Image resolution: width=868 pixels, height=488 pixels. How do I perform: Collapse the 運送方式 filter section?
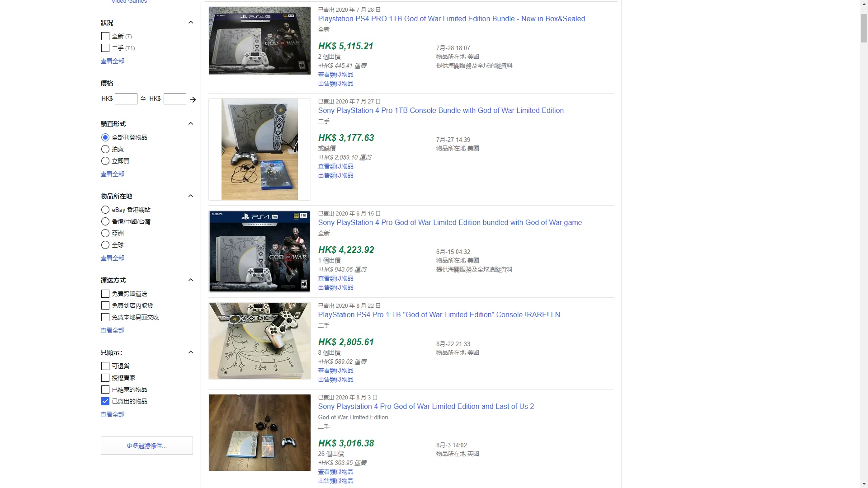pos(191,280)
